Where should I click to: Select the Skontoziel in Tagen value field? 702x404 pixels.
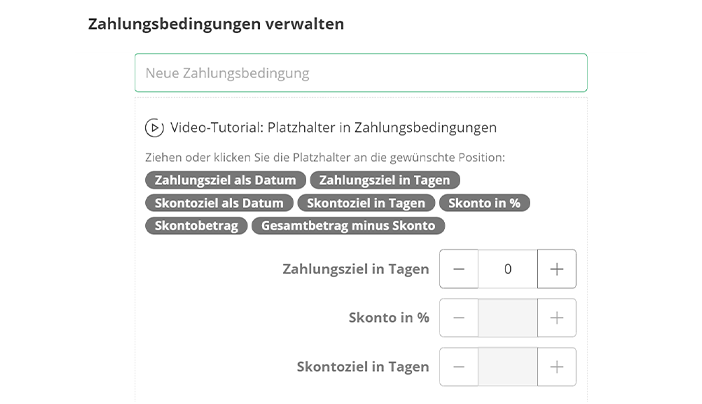point(508,367)
